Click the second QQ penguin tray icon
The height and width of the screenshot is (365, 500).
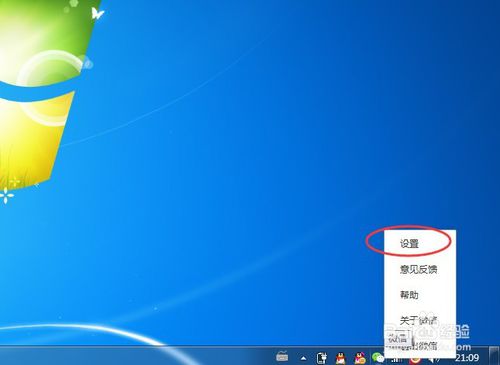[360, 358]
